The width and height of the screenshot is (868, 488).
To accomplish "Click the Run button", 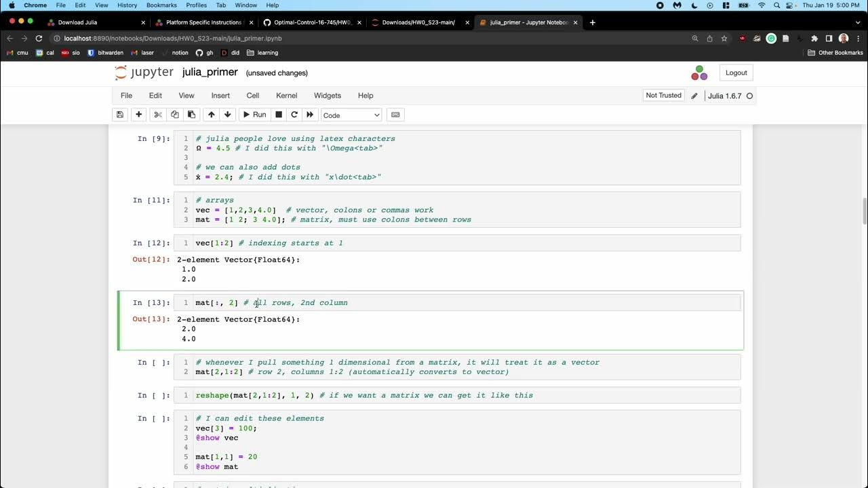I will (x=255, y=115).
